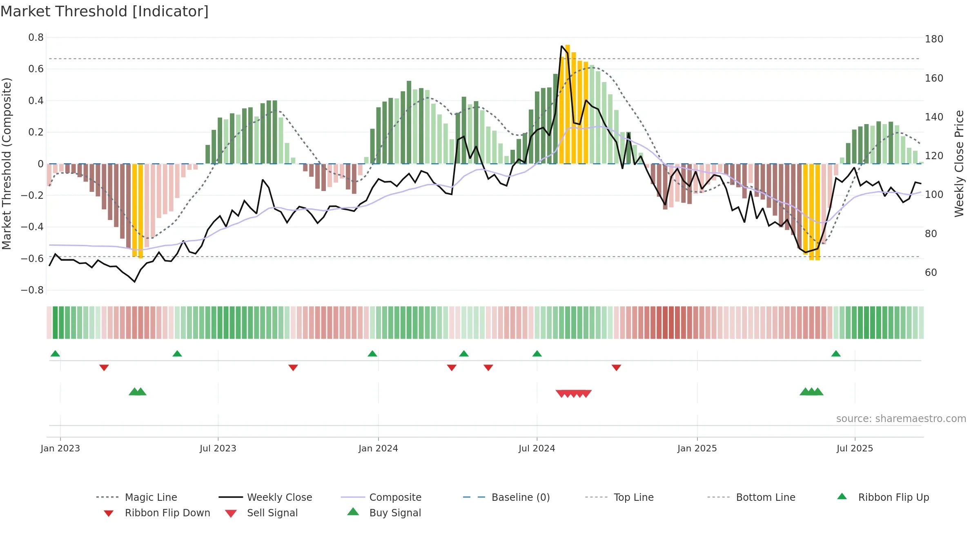This screenshot has width=980, height=551.
Task: Toggle the Magic Line legend entry
Action: [x=137, y=497]
